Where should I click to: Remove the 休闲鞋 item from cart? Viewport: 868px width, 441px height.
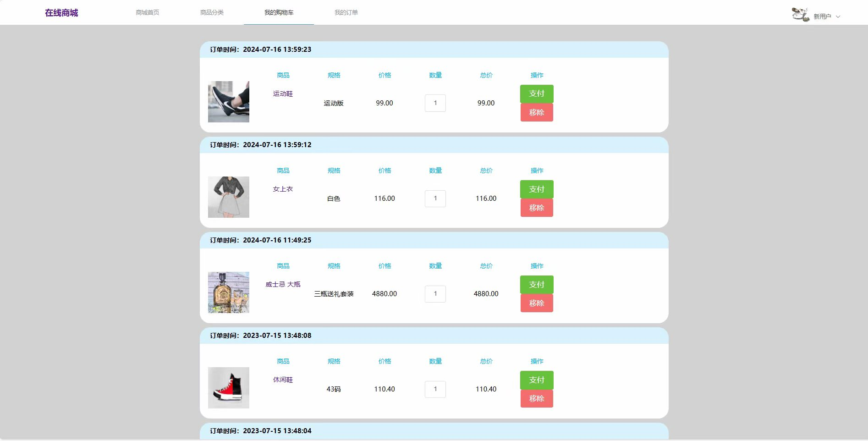click(x=537, y=398)
